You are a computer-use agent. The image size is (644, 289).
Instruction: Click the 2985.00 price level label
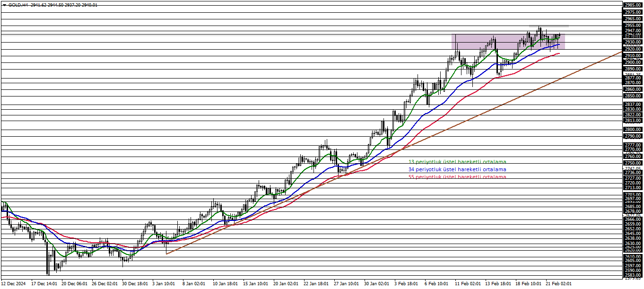coord(633,6)
